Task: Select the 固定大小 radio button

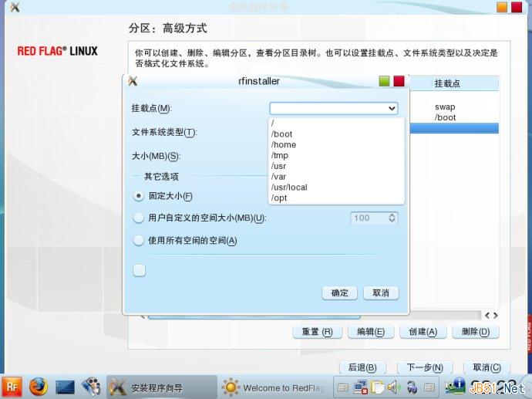Action: point(139,196)
